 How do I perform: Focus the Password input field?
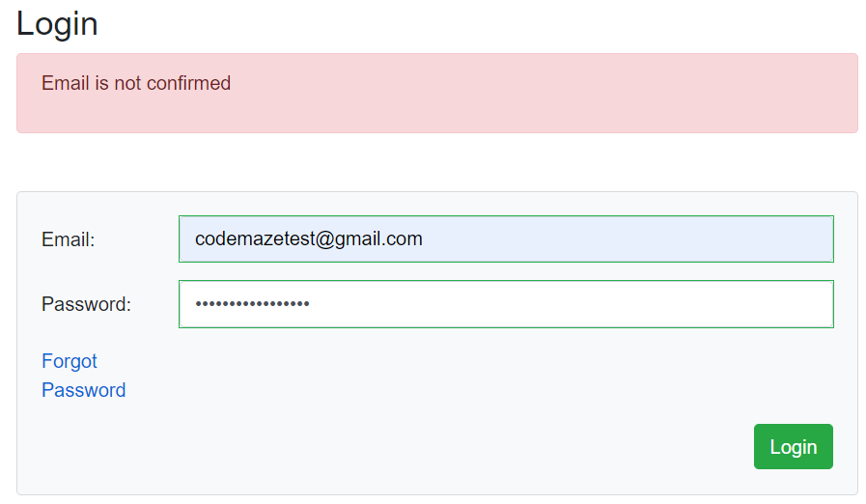pyautogui.click(x=506, y=304)
